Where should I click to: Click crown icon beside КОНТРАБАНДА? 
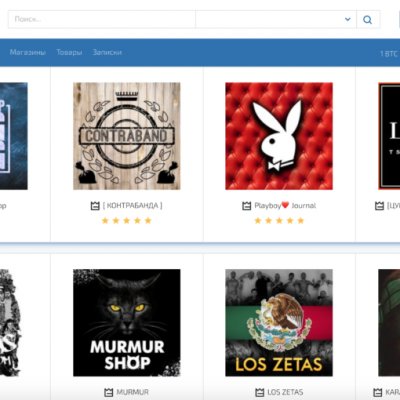[95, 206]
